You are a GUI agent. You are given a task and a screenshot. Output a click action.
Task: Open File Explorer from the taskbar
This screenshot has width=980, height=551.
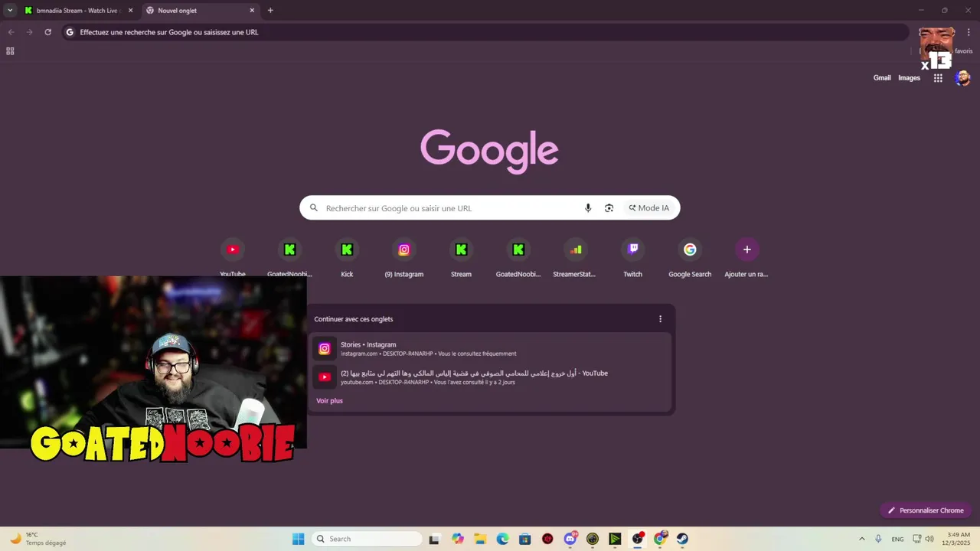click(480, 539)
